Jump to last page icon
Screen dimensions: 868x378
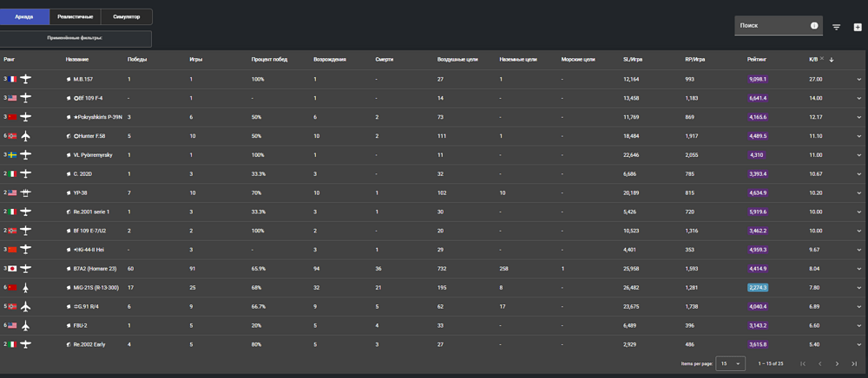pyautogui.click(x=854, y=363)
